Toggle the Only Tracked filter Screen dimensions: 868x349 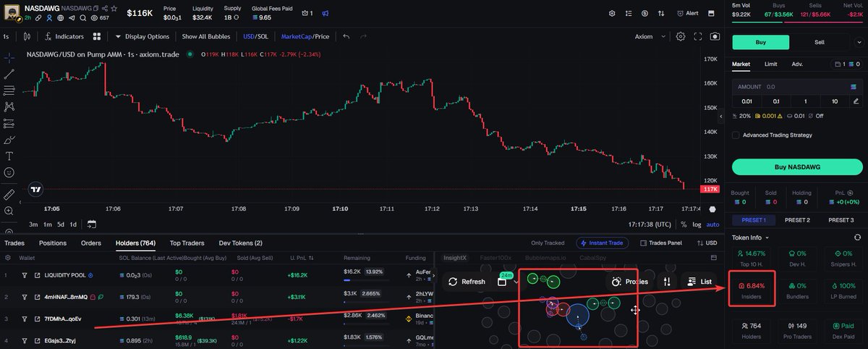click(x=548, y=243)
